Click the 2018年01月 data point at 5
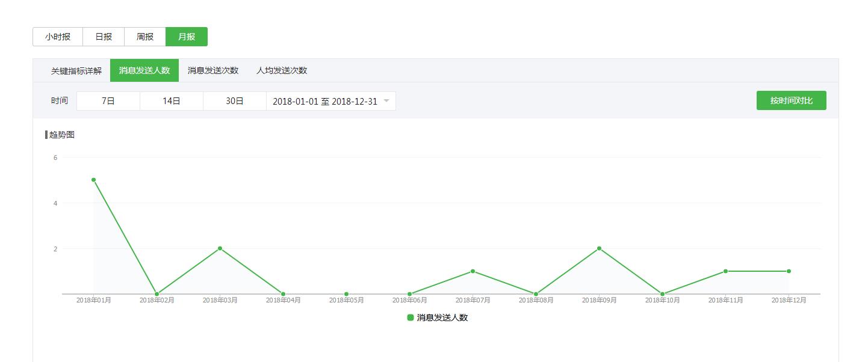This screenshot has height=362, width=868. pos(94,180)
